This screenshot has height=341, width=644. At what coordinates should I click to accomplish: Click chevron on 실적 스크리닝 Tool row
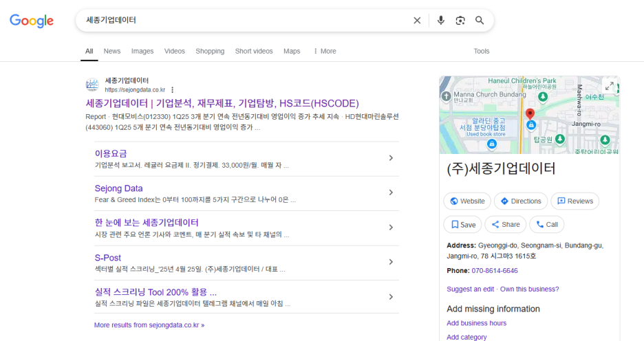point(391,297)
